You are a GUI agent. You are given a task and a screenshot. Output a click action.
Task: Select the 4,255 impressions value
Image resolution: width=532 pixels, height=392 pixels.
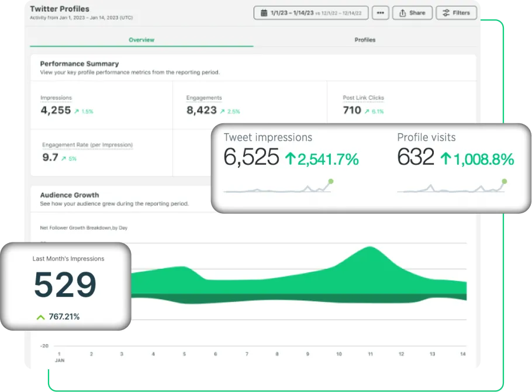[x=56, y=110]
